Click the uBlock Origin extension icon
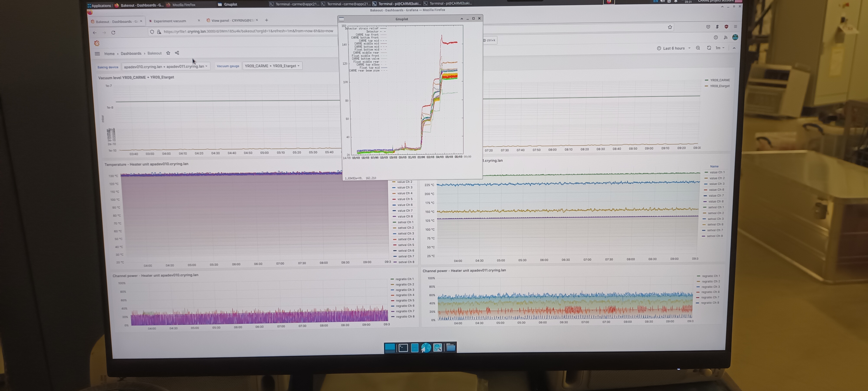This screenshot has width=868, height=391. tap(726, 27)
